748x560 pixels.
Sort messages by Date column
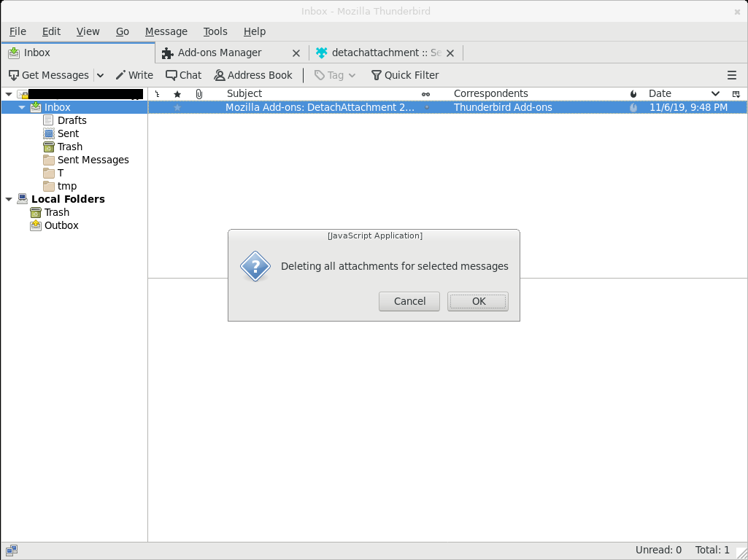[660, 93]
